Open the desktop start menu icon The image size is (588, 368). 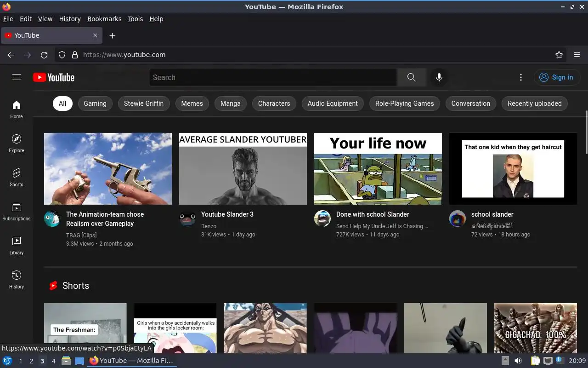[x=7, y=361]
